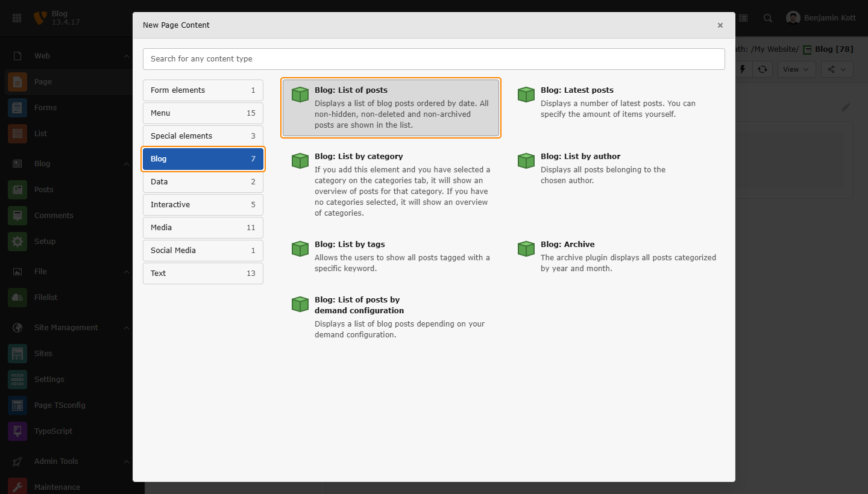The height and width of the screenshot is (494, 868).
Task: Click the Blog: List by tags cube icon
Action: [300, 249]
